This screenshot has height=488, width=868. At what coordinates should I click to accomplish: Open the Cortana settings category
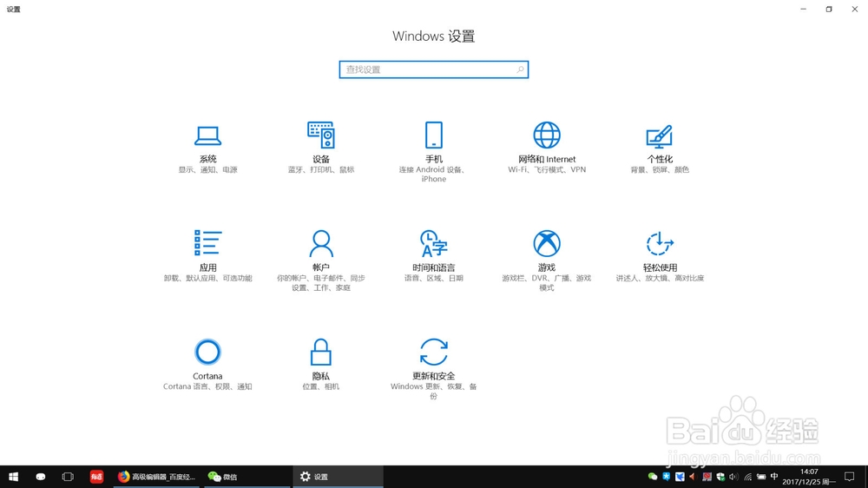tap(207, 365)
